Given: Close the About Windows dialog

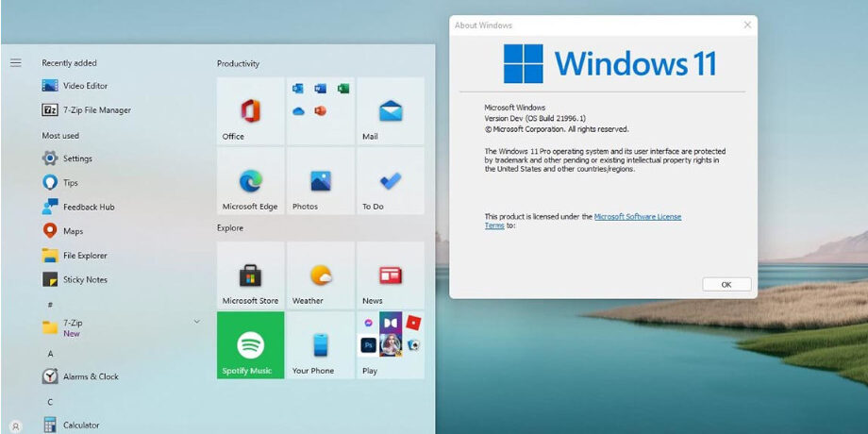Looking at the screenshot, I should (747, 25).
